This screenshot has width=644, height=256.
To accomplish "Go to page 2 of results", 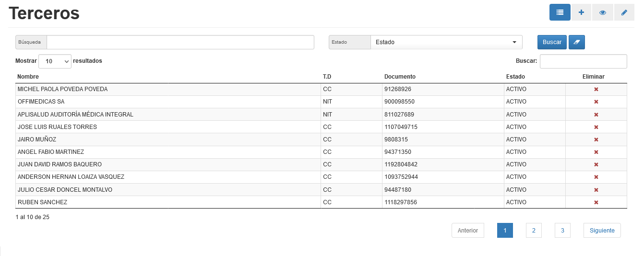I will [534, 231].
